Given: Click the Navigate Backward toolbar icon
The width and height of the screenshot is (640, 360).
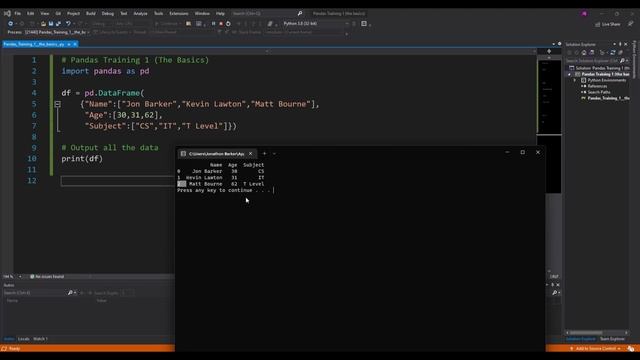Looking at the screenshot, I should pos(11,24).
